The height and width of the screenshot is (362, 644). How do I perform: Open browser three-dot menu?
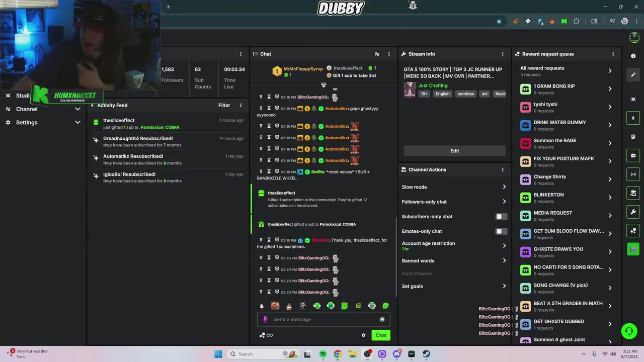click(x=636, y=21)
